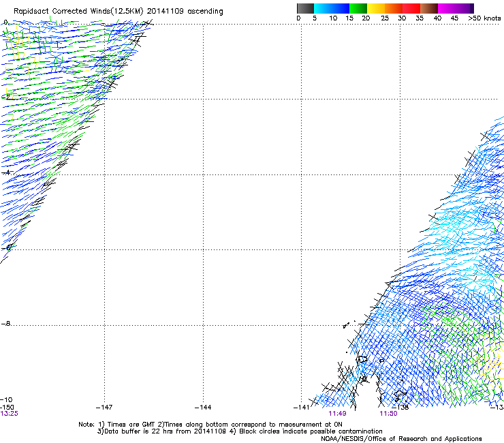
Task: Select the cyan-blue 5-15 knots legend swatch
Action: coord(332,8)
